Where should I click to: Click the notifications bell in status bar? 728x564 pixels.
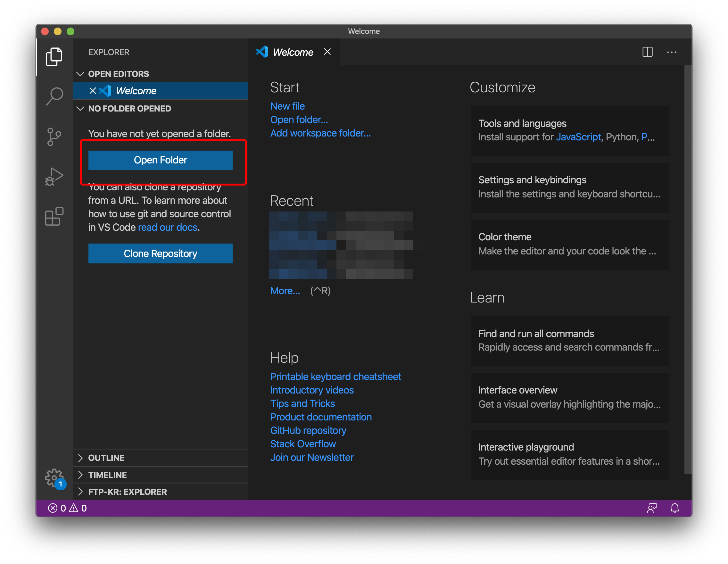[x=675, y=508]
